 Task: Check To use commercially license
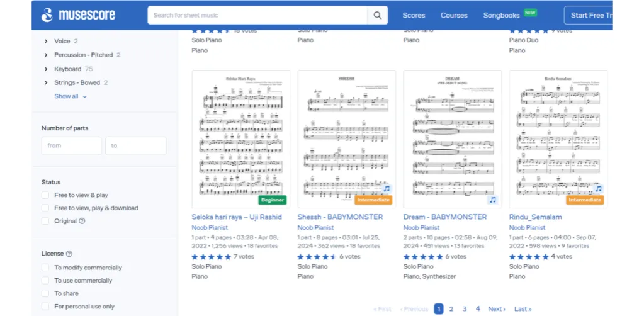click(45, 281)
